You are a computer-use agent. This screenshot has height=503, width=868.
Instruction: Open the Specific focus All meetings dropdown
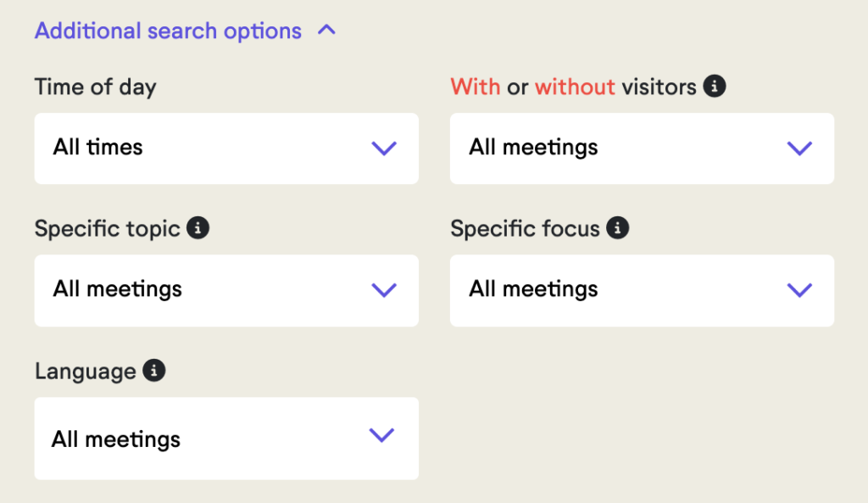642,290
